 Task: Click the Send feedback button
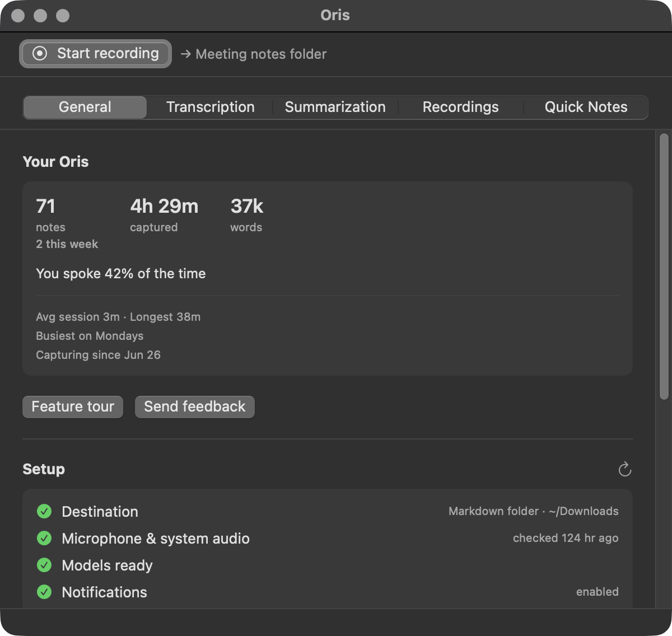pos(195,406)
